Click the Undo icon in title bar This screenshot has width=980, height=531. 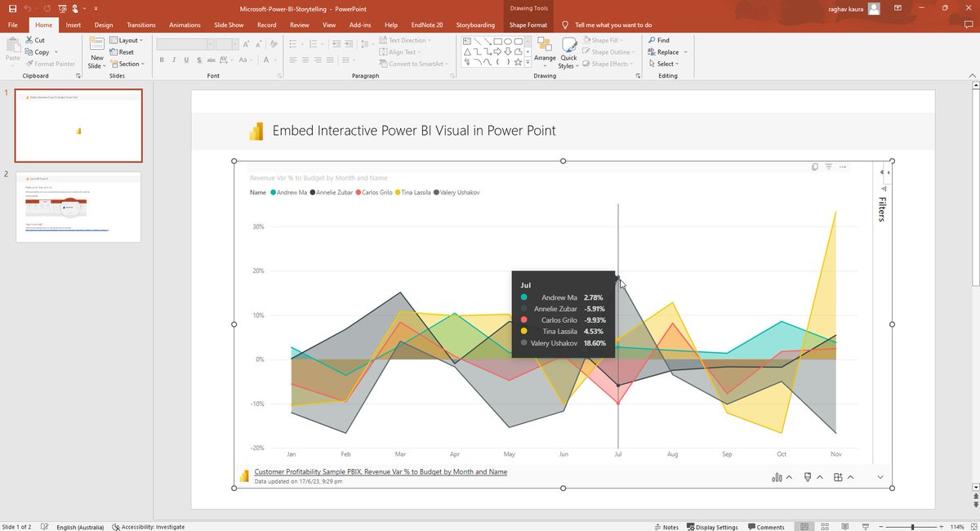(x=27, y=8)
